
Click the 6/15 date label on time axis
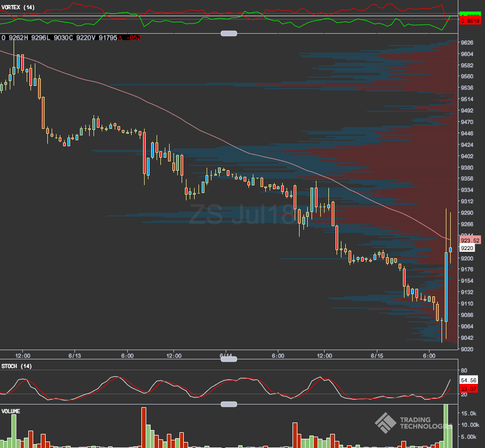click(377, 356)
